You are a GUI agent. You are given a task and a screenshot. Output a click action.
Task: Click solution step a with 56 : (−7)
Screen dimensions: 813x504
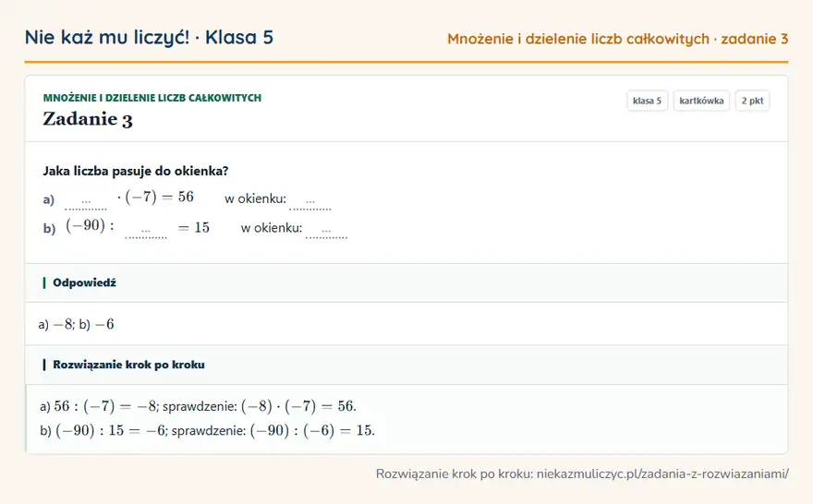point(198,406)
